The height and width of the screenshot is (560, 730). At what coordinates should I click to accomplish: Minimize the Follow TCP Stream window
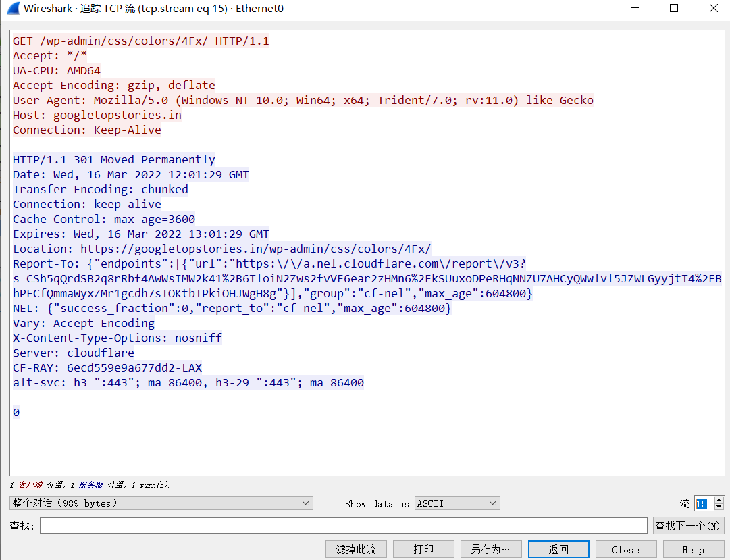click(x=633, y=9)
